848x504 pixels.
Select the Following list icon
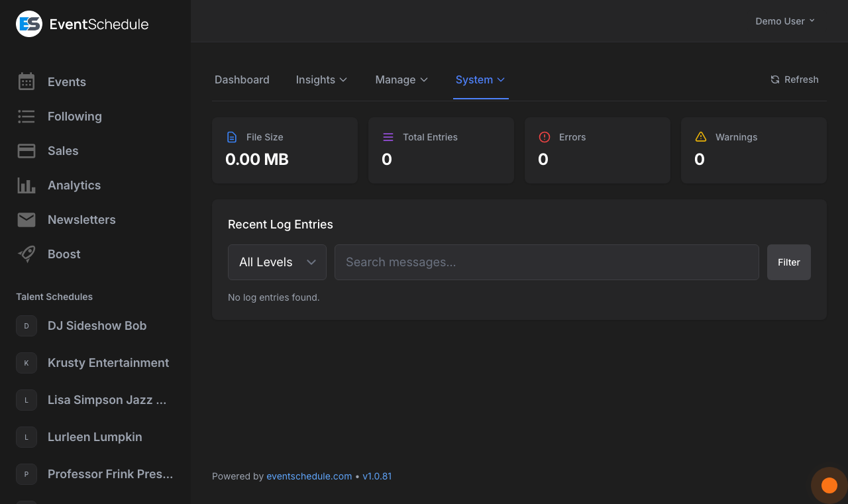26,117
